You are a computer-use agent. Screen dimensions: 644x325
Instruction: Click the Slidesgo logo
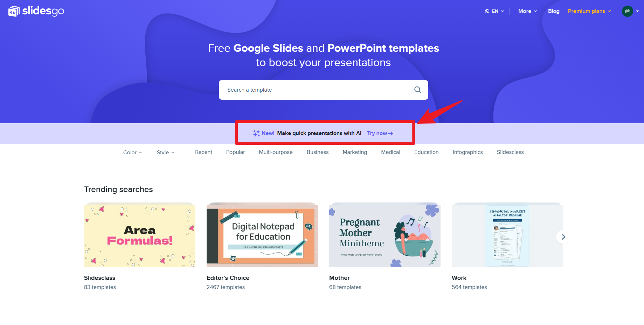coord(36,11)
